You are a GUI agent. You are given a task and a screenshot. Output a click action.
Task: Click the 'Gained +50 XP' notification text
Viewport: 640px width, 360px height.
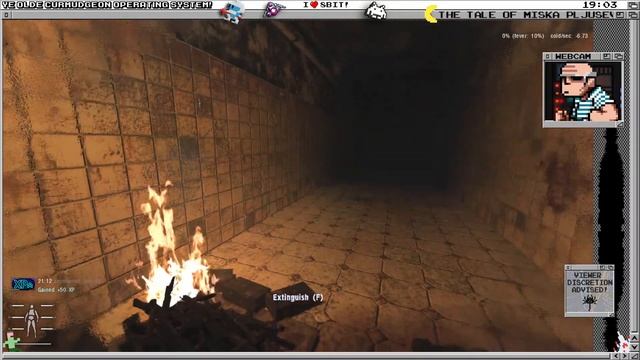click(x=56, y=290)
